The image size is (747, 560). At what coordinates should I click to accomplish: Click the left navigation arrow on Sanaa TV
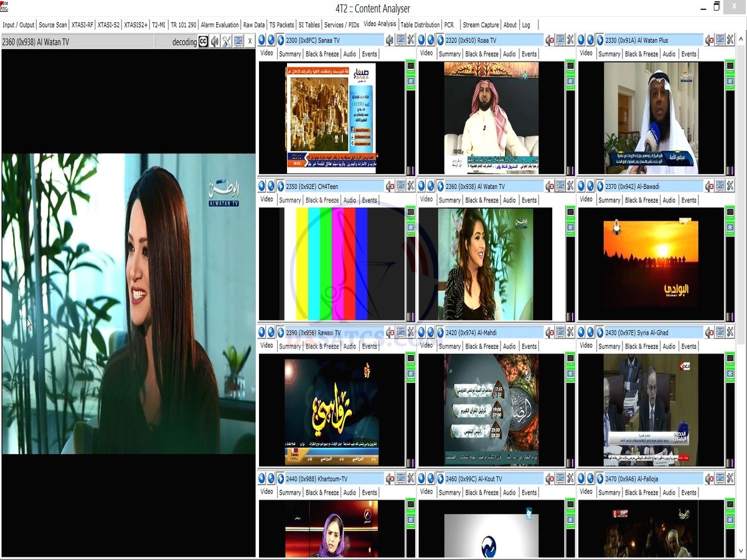pos(262,39)
